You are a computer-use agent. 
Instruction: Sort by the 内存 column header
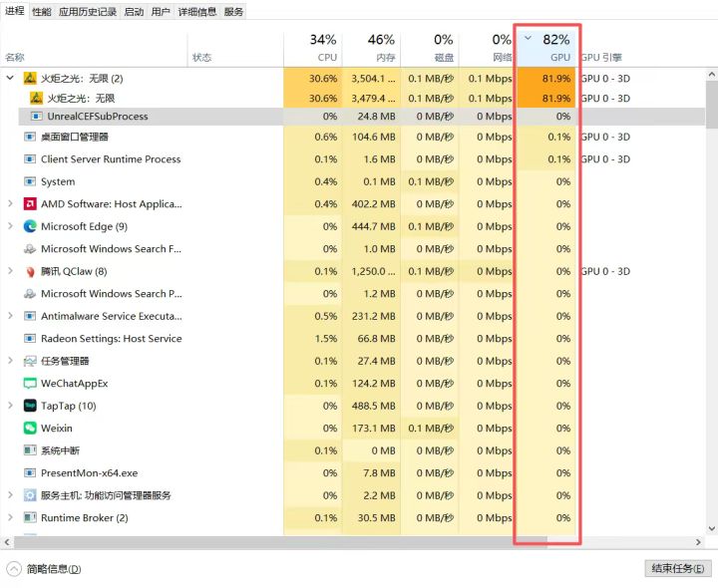371,49
